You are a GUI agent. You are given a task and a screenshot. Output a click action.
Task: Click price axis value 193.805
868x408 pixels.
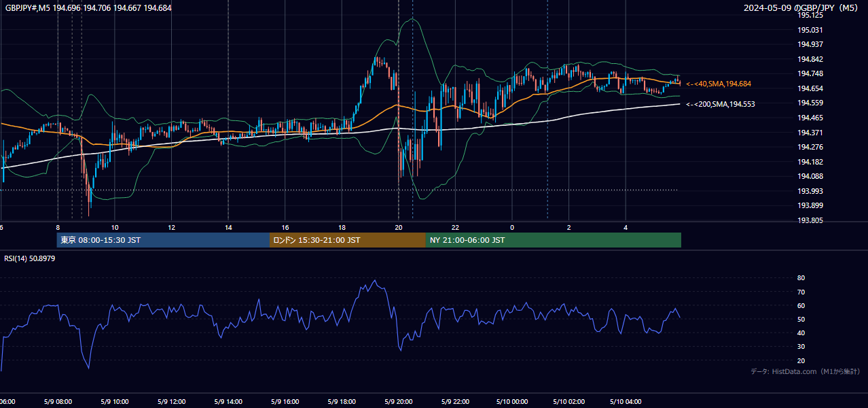coord(810,220)
